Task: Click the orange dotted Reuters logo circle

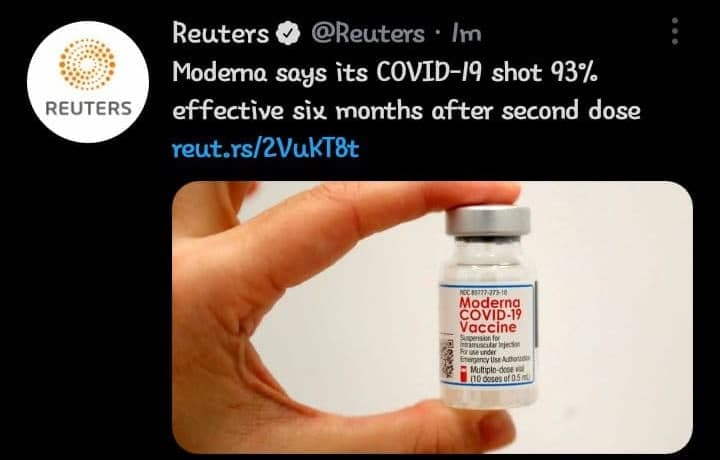Action: coord(87,64)
